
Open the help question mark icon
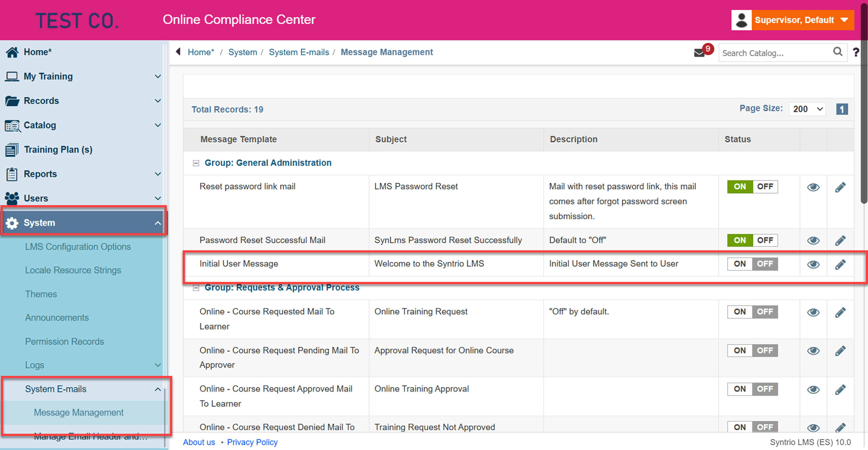(856, 52)
